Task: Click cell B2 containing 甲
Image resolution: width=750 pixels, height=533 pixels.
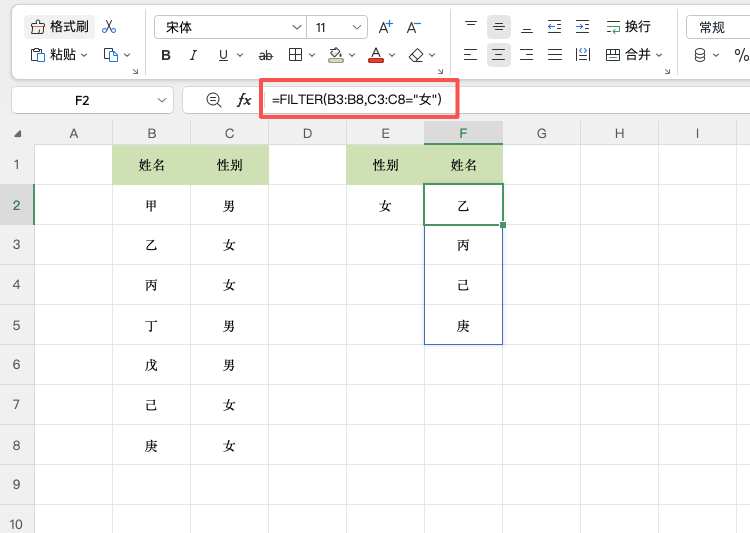Action: [x=152, y=205]
